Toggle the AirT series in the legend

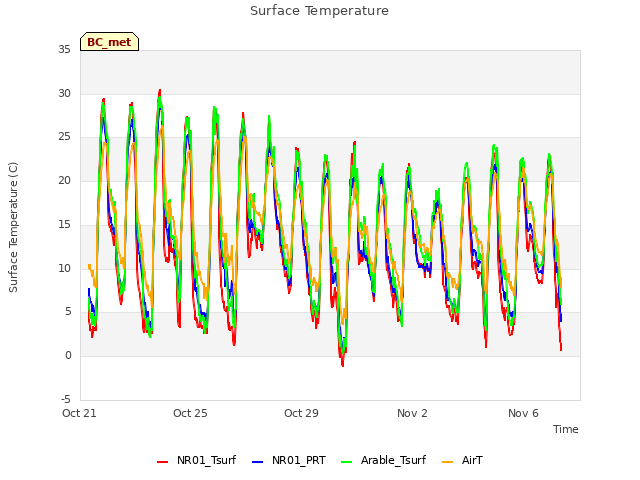(x=462, y=460)
